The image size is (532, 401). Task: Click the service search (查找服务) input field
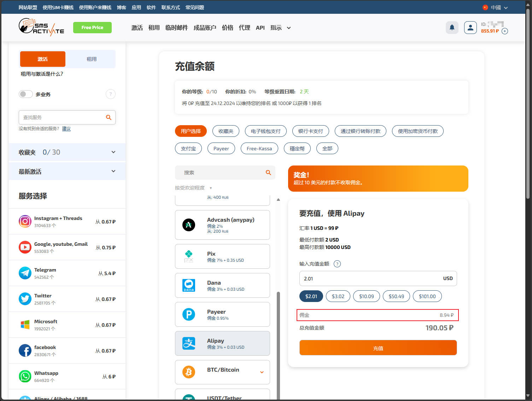[x=62, y=117]
